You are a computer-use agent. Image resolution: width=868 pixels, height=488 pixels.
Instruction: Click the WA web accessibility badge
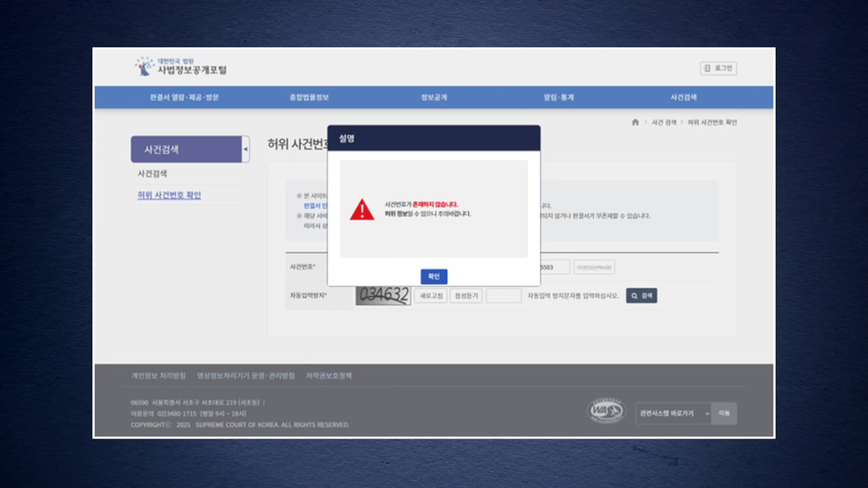pyautogui.click(x=606, y=412)
